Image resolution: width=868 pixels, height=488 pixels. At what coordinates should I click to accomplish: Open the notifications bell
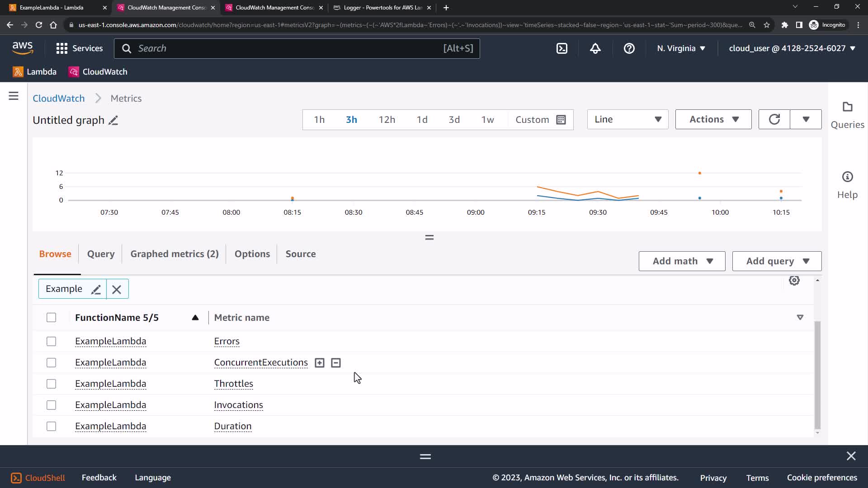tap(595, 48)
